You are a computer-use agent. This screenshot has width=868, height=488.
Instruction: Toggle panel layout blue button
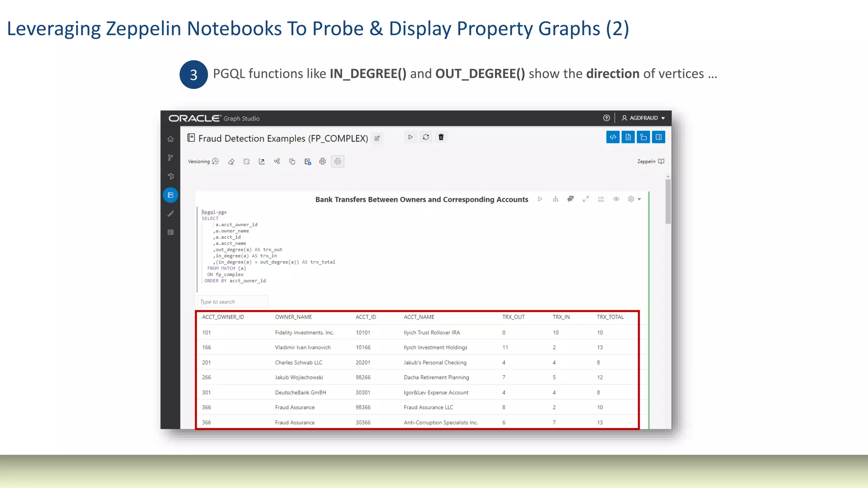659,137
